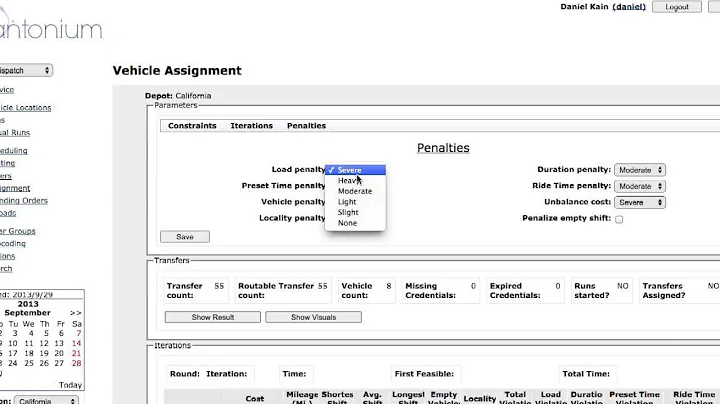The height and width of the screenshot is (404, 720).
Task: Open the Dispatch module dropdown
Action: click(25, 70)
